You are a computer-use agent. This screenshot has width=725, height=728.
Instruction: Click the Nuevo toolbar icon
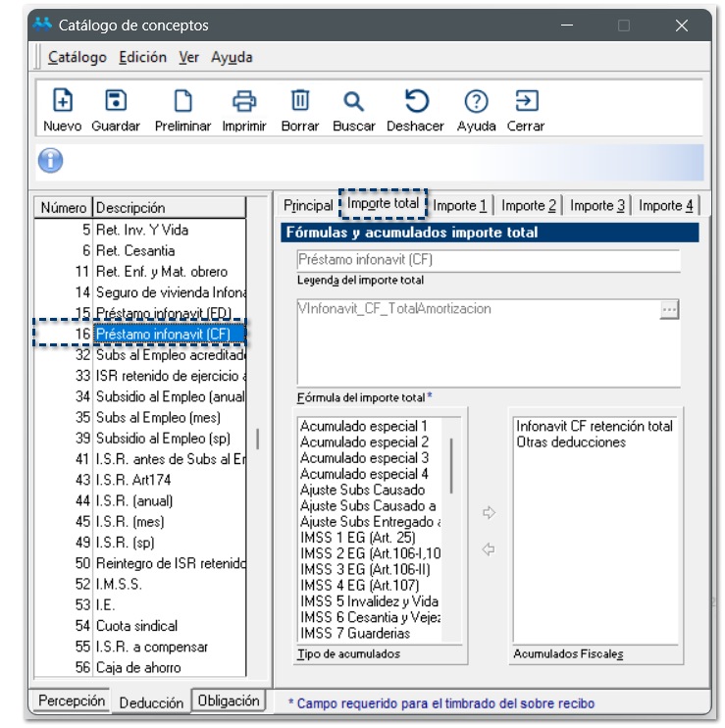pos(62,101)
